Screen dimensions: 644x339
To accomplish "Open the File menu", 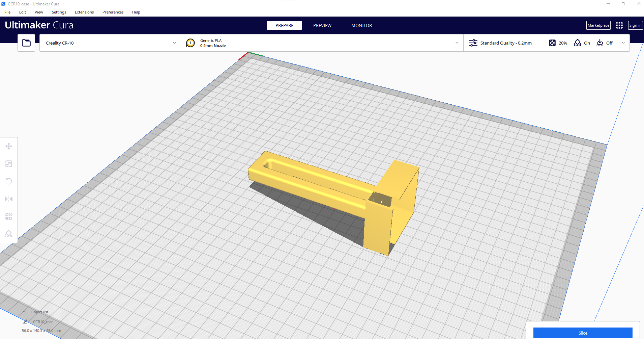I will pos(7,12).
